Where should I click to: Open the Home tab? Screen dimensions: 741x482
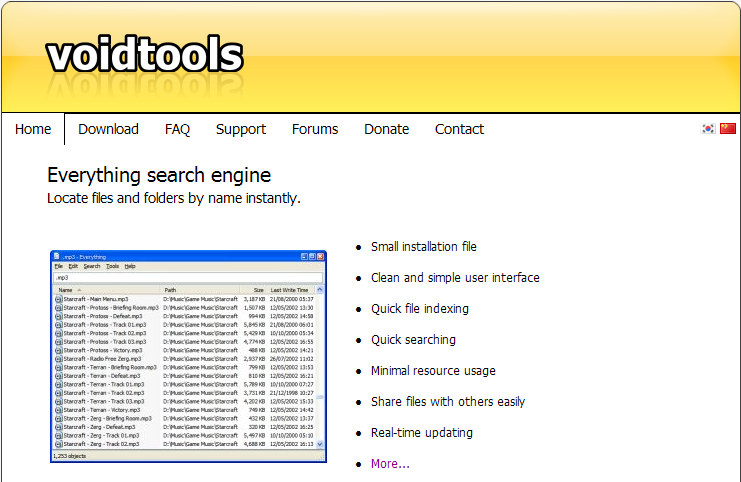[33, 129]
